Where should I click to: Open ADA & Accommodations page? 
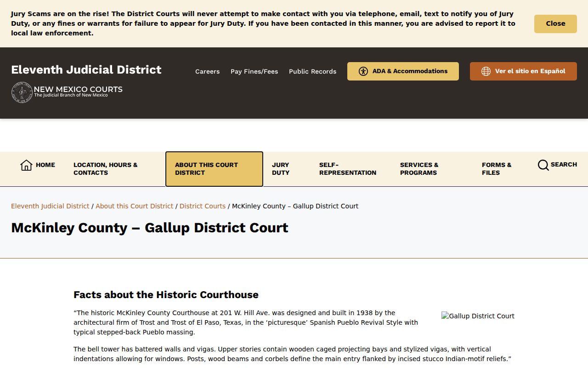tap(403, 71)
